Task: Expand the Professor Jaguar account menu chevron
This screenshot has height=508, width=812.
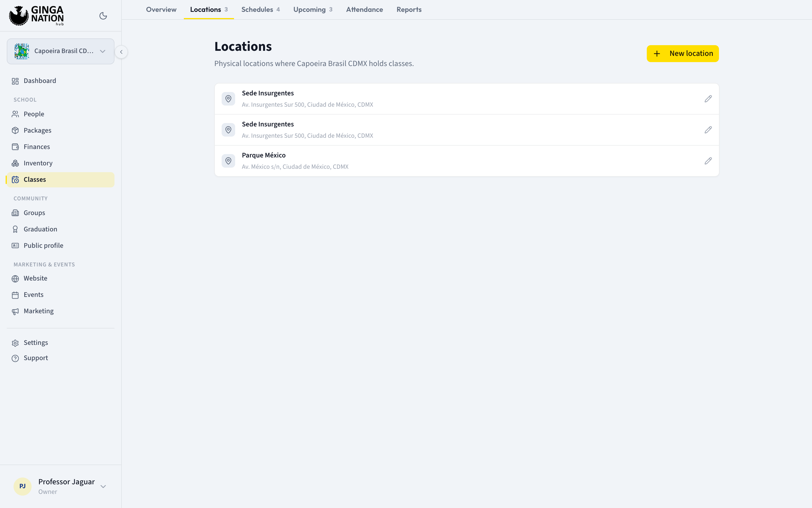Action: coord(103,486)
